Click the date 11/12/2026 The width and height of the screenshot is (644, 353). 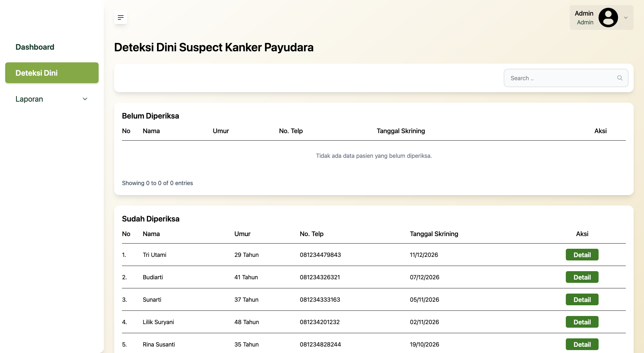click(424, 255)
